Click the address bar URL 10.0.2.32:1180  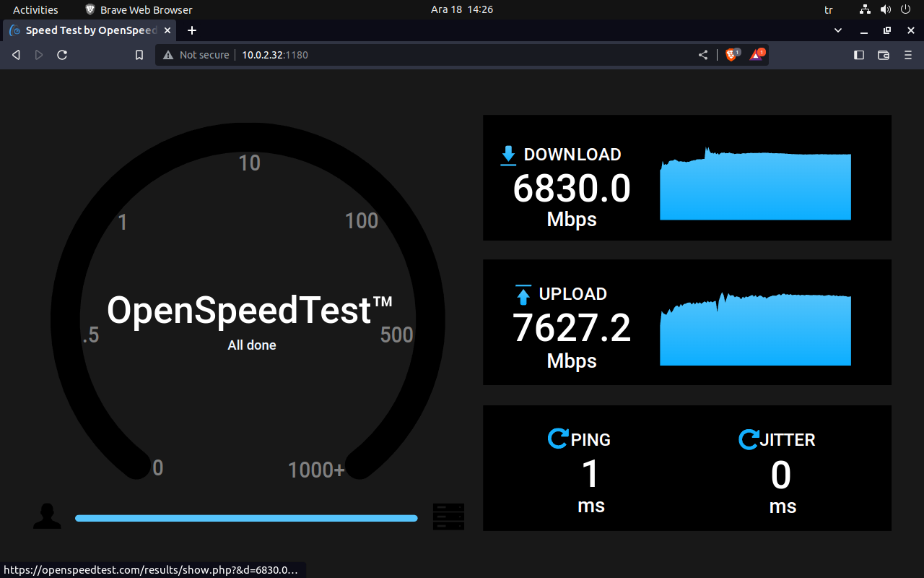click(x=275, y=55)
